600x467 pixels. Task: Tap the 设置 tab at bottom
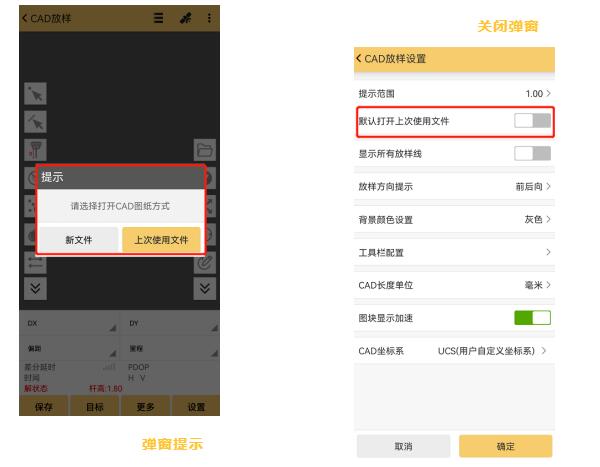coord(196,407)
